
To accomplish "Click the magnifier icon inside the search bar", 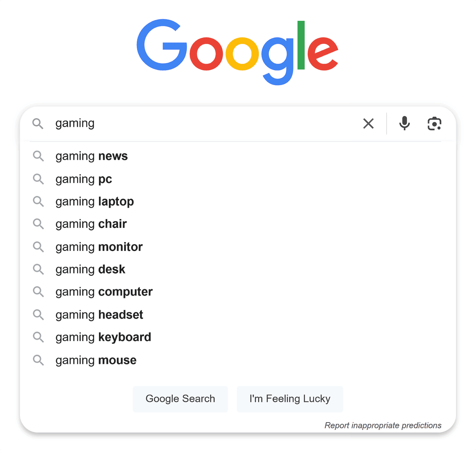I will pyautogui.click(x=38, y=123).
